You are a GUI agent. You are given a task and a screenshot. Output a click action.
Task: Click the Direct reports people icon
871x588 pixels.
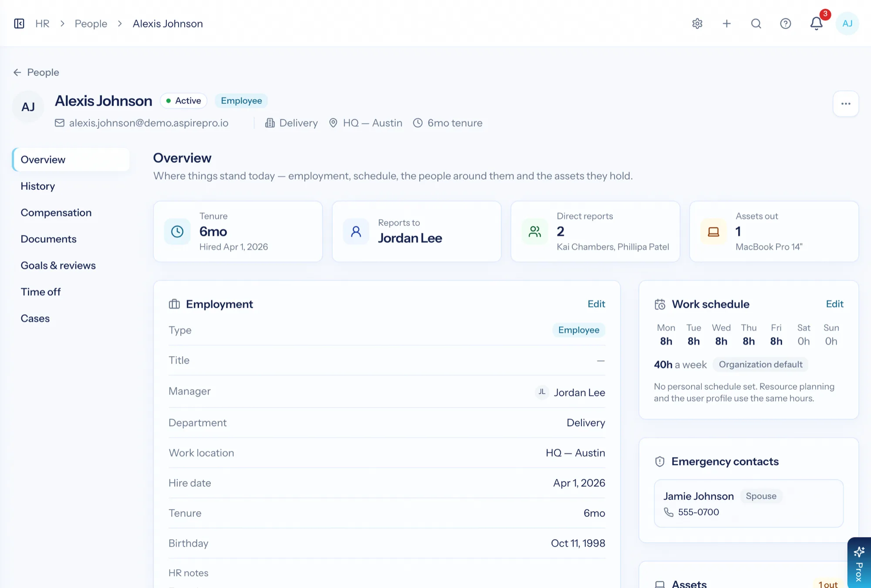pos(535,232)
